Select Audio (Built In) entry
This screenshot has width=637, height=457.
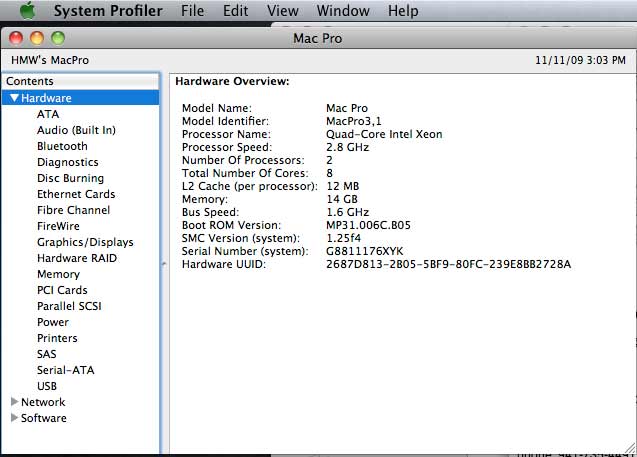coord(76,130)
